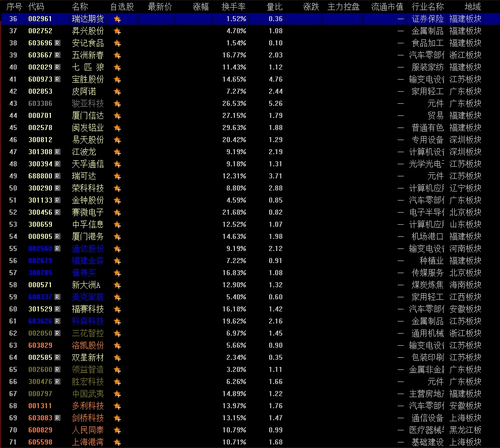The width and height of the screenshot is (500, 448).
Task: Click stock name 洛凯股份
Action: click(x=88, y=345)
